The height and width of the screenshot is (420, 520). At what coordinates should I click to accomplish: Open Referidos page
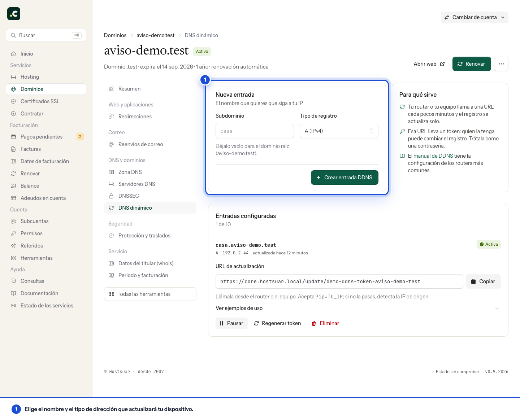pyautogui.click(x=46, y=246)
